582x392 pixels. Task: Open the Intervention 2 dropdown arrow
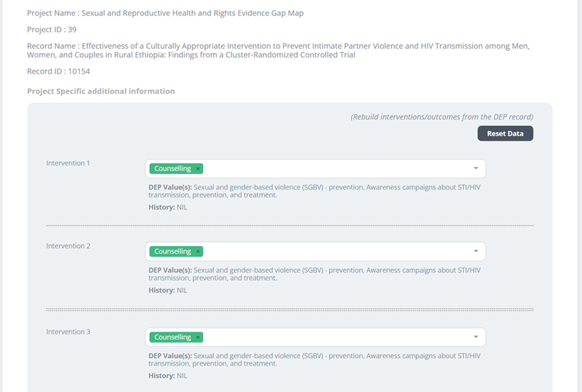coord(476,251)
